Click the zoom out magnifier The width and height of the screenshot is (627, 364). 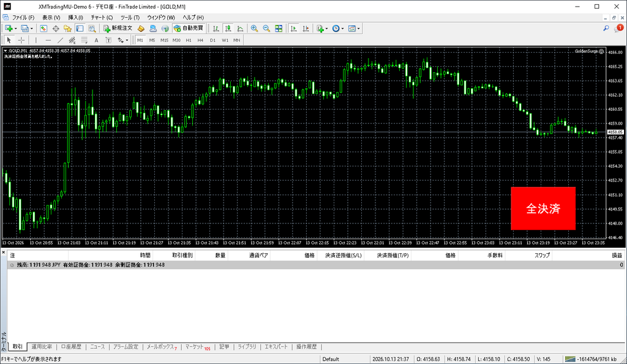pyautogui.click(x=266, y=28)
